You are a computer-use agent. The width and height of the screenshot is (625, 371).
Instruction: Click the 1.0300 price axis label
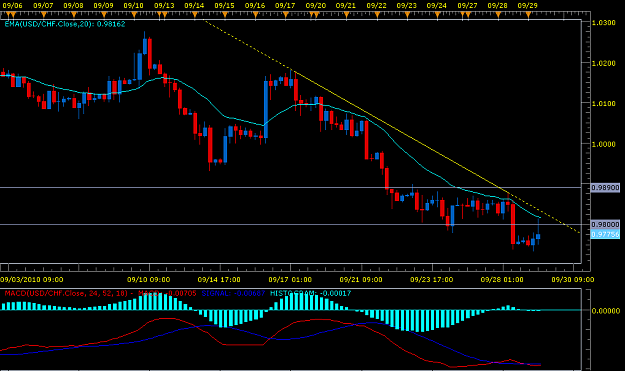click(604, 23)
